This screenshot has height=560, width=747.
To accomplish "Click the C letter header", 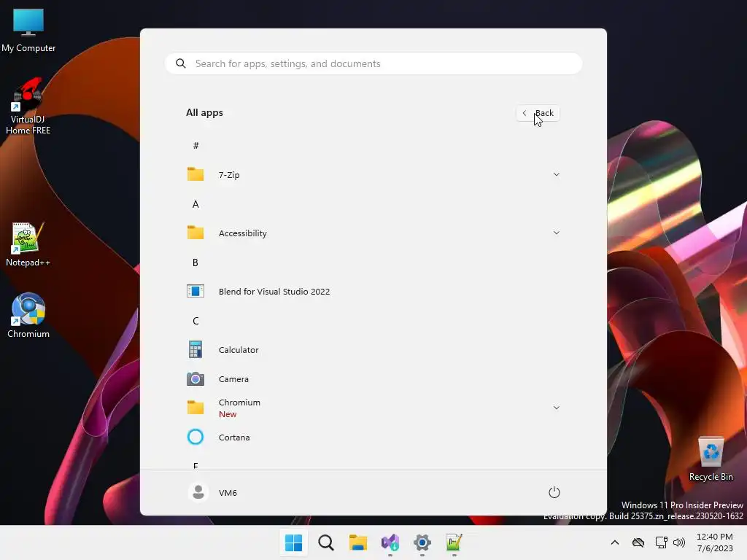I will pyautogui.click(x=196, y=321).
